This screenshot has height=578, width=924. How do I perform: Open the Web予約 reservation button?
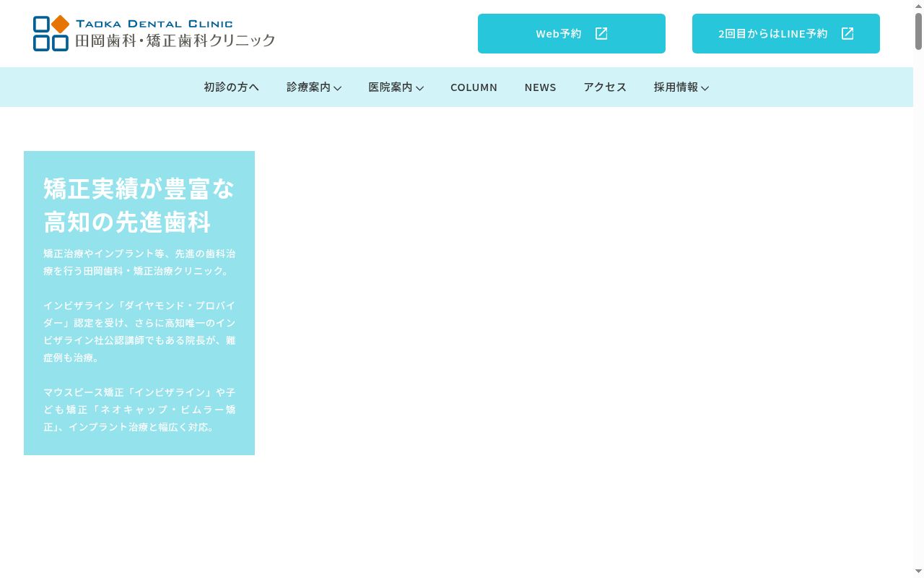pyautogui.click(x=572, y=33)
